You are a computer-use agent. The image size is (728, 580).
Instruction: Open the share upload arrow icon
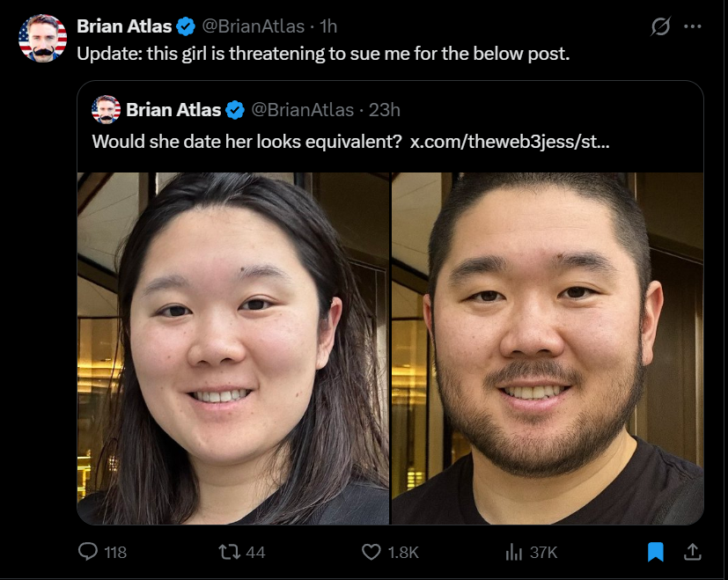(692, 552)
